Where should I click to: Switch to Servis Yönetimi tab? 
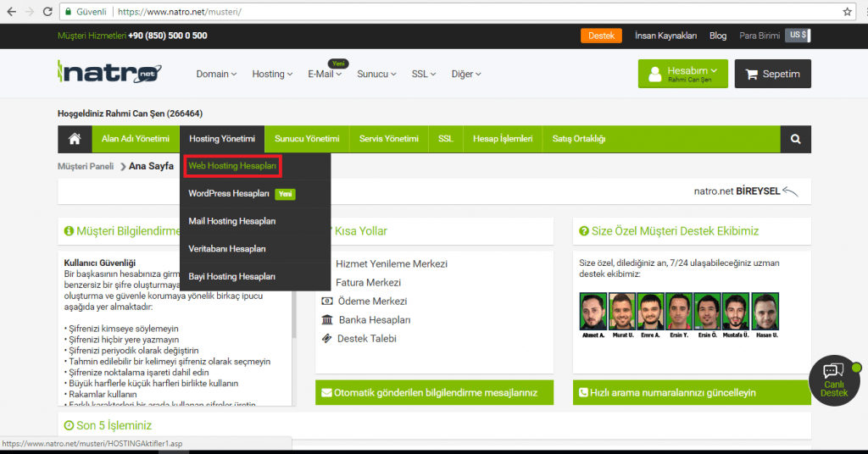tap(389, 139)
